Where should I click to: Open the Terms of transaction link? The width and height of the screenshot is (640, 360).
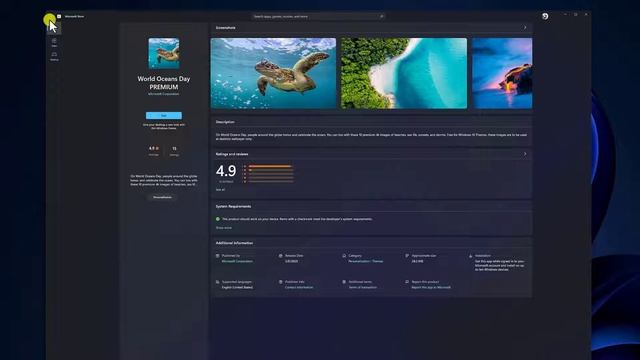363,287
